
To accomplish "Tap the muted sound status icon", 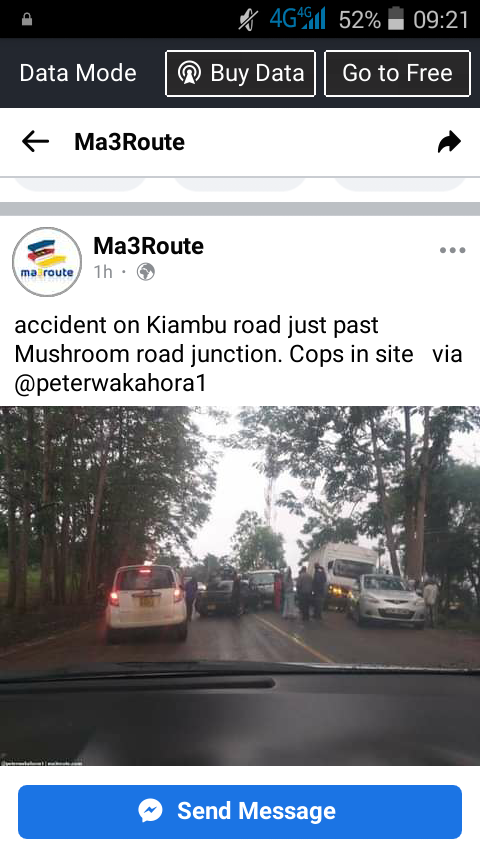I will (x=248, y=20).
